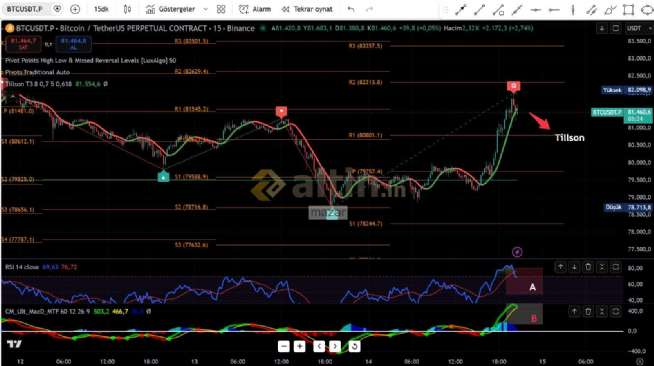
Task: Select CM_Ult_MacD_MTF indicator legend
Action: point(47,311)
